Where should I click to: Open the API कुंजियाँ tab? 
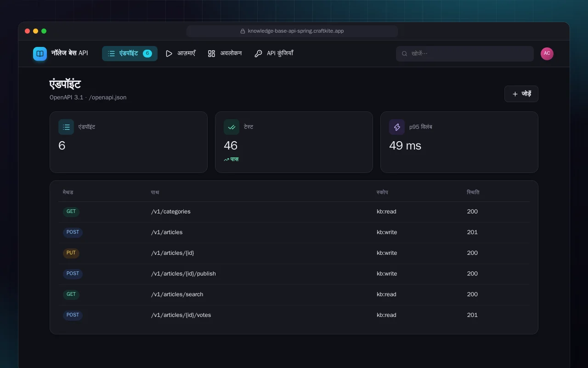click(274, 54)
